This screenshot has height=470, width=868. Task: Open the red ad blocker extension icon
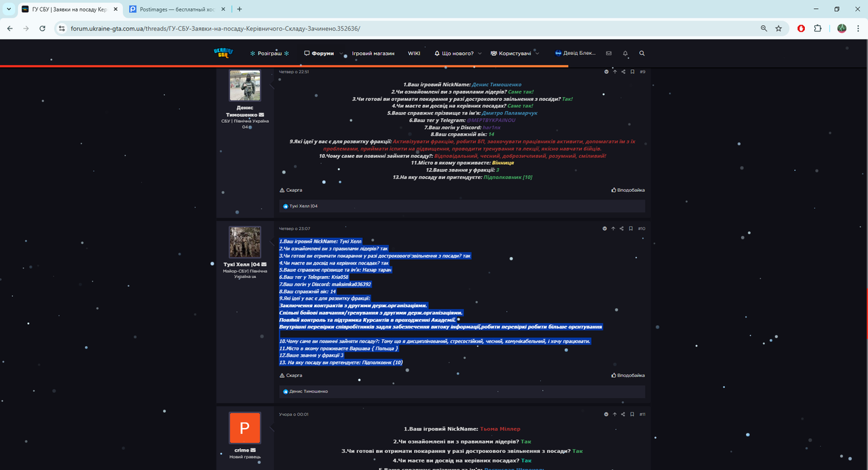click(x=801, y=28)
